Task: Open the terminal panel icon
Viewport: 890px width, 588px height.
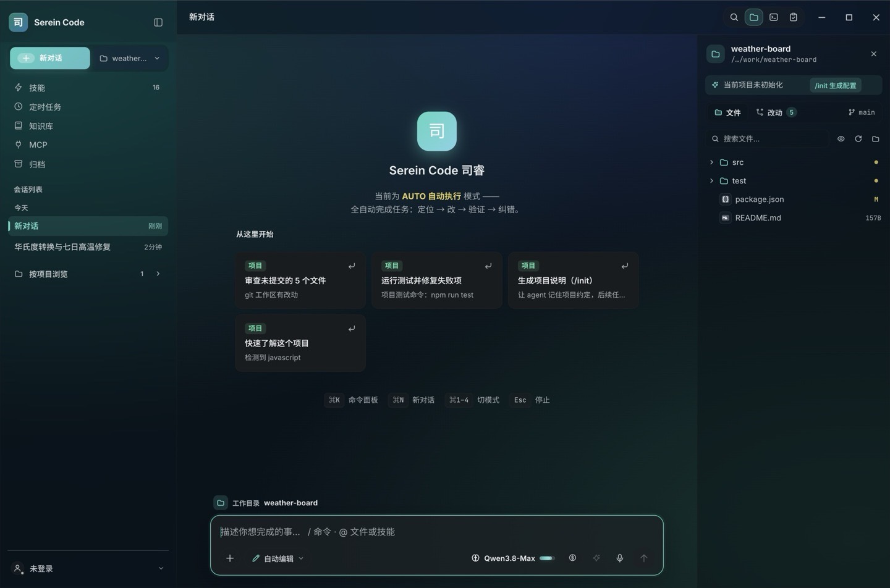Action: [773, 17]
